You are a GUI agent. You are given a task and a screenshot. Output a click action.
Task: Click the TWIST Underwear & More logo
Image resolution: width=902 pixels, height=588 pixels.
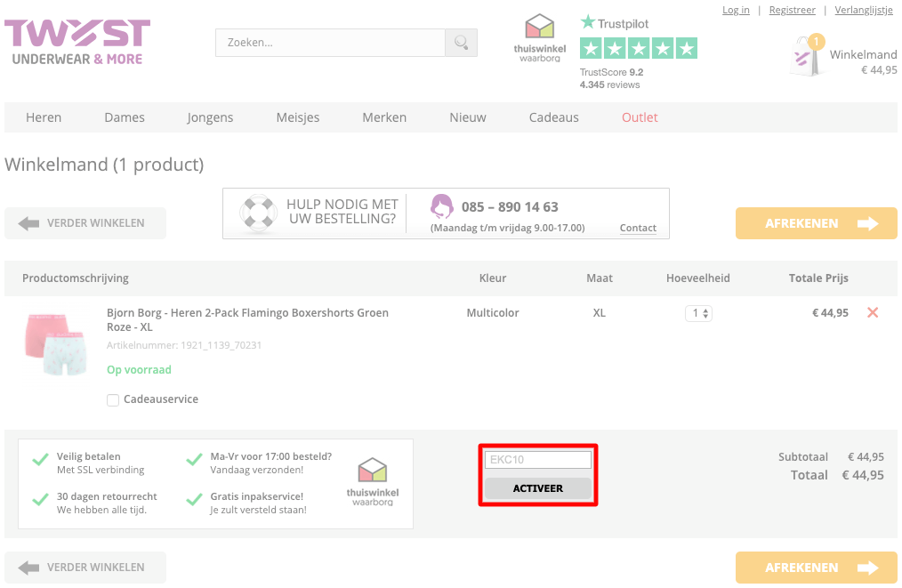click(77, 42)
